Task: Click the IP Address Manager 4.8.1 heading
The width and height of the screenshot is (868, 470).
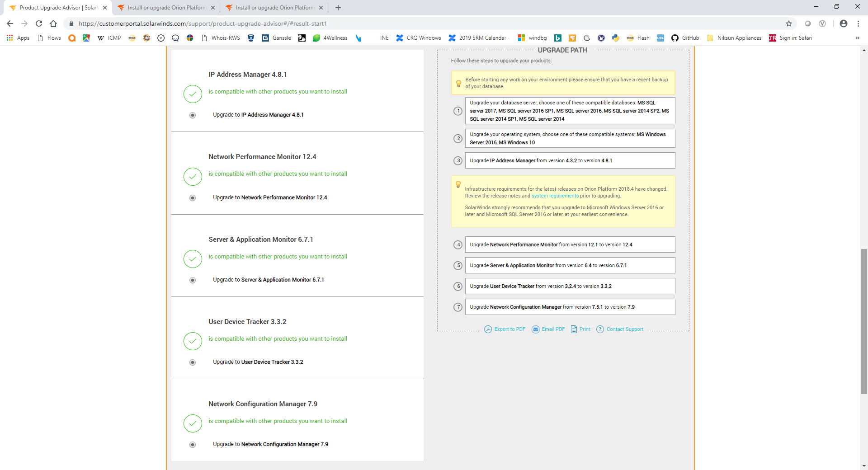Action: pos(248,75)
